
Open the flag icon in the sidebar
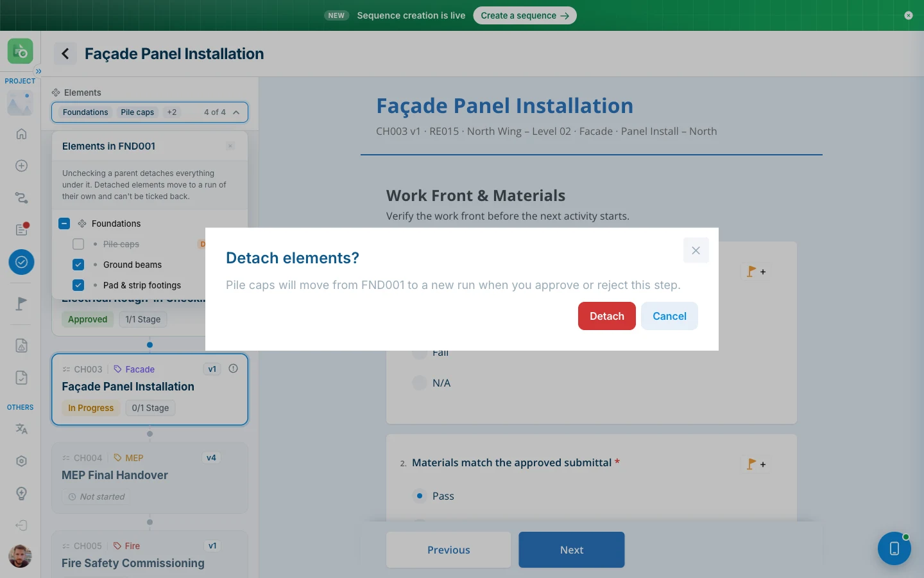pyautogui.click(x=21, y=303)
